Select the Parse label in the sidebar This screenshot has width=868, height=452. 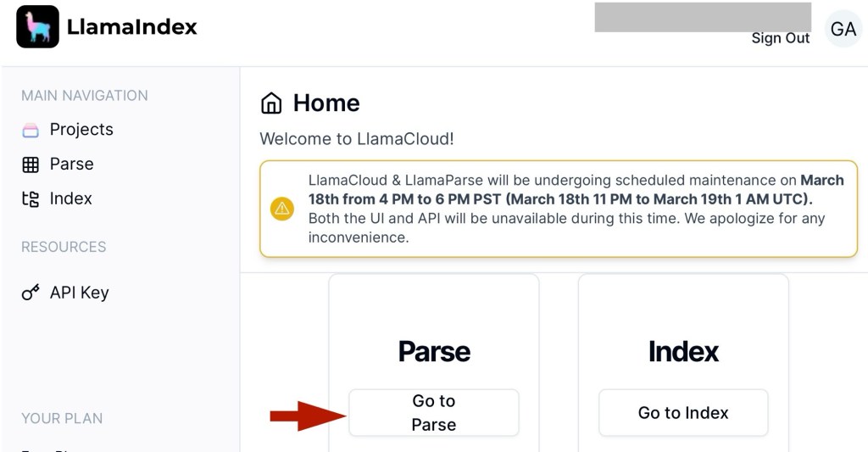tap(71, 165)
